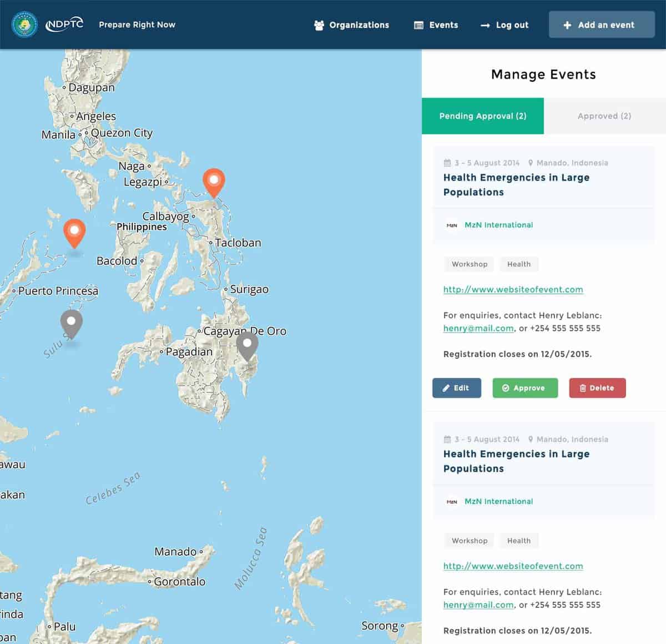Click calendar icon beside second event date
Viewport: 666px width, 644px height.
[x=447, y=439]
